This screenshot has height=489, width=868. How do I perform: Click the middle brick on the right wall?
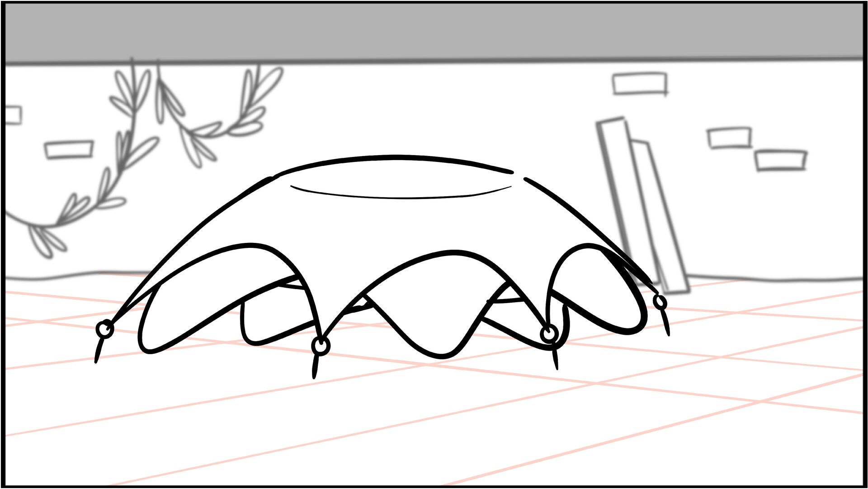(x=729, y=138)
